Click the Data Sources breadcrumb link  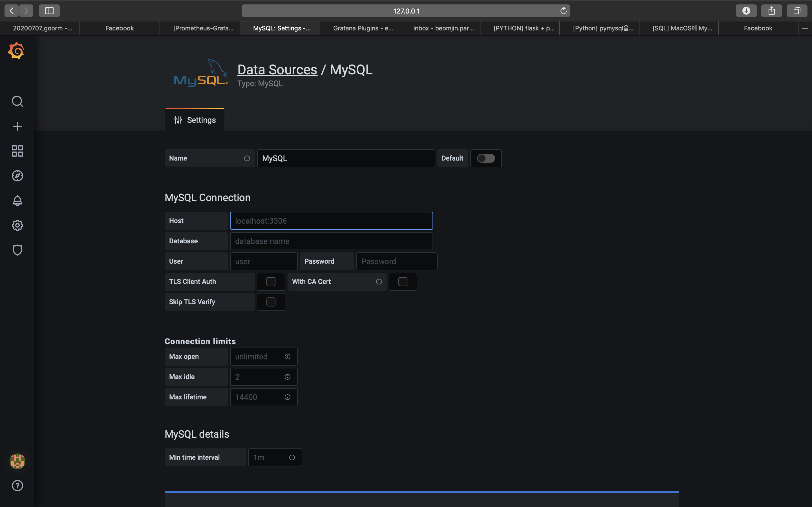pos(277,70)
